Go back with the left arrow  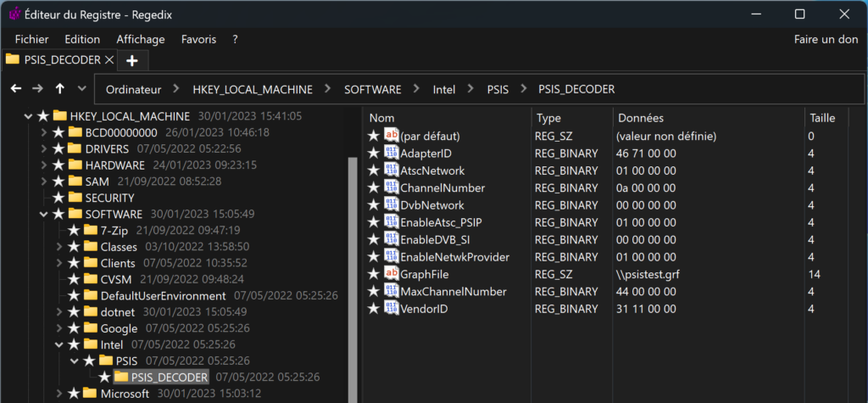(x=16, y=89)
